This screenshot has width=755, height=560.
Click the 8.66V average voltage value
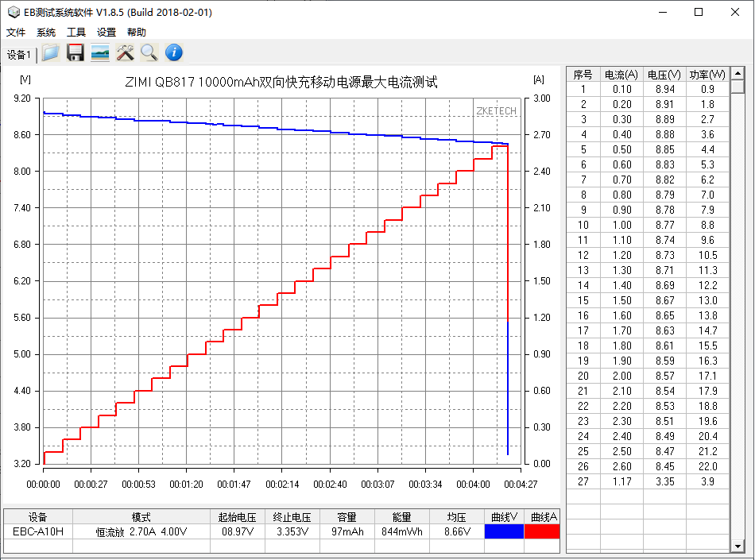click(456, 531)
